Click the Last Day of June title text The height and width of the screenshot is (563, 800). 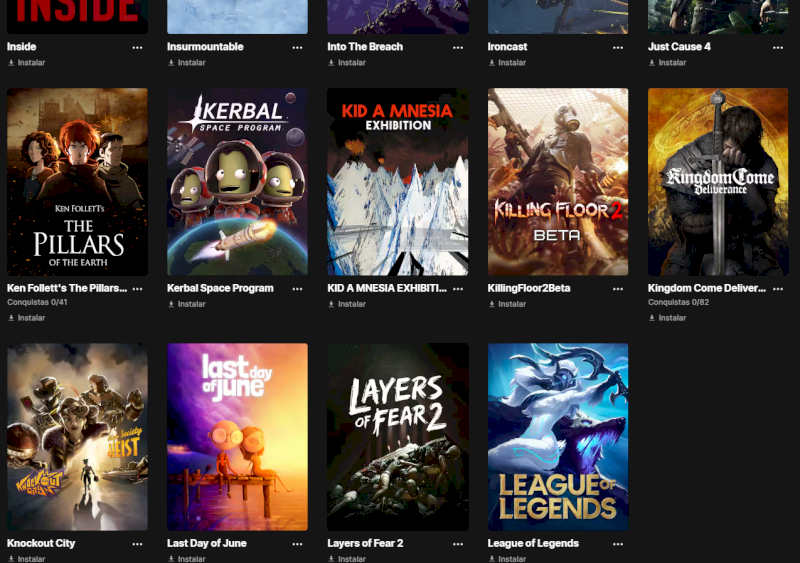207,544
